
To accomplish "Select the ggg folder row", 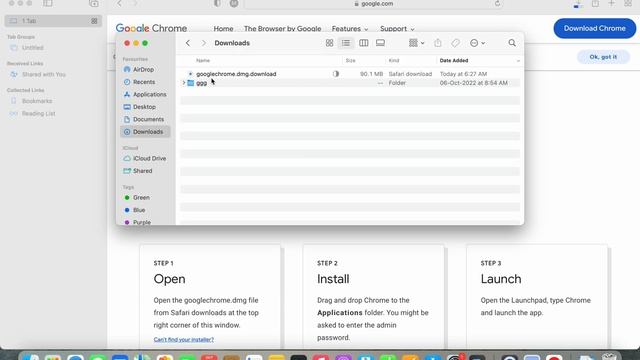I will tap(350, 83).
